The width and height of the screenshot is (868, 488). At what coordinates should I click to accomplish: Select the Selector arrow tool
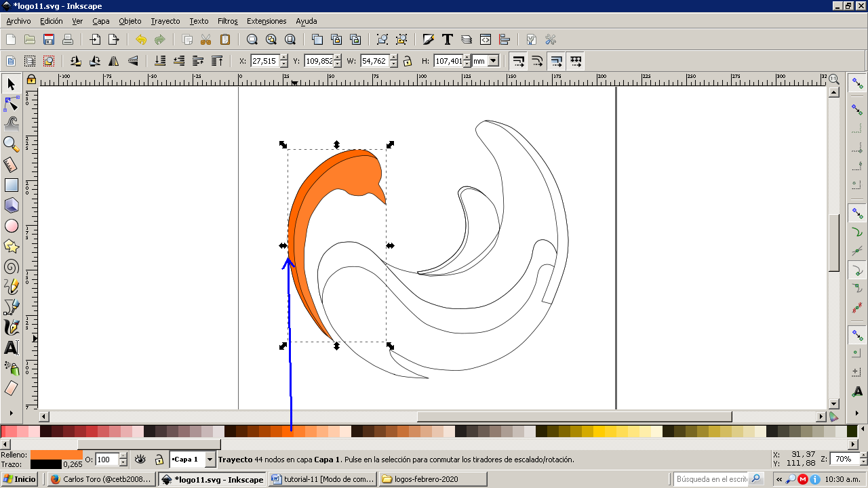(11, 84)
